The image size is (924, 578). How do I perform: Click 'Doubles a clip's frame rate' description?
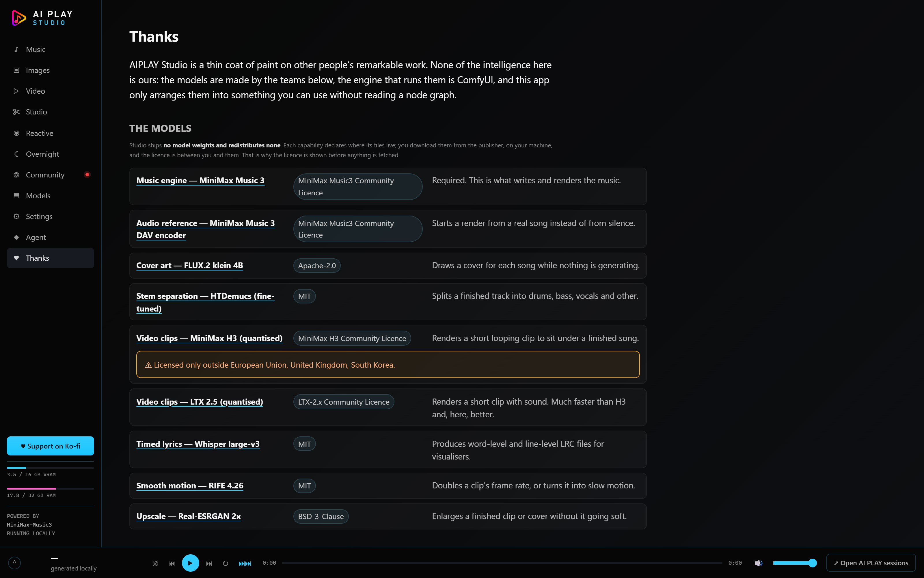(533, 486)
